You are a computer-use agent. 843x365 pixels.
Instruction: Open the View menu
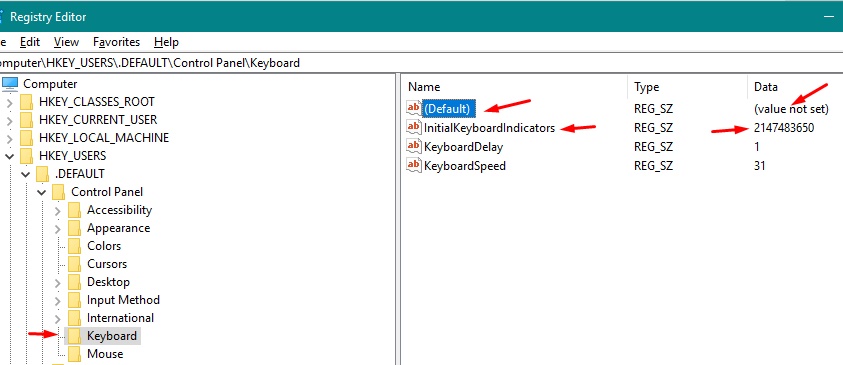tap(66, 42)
